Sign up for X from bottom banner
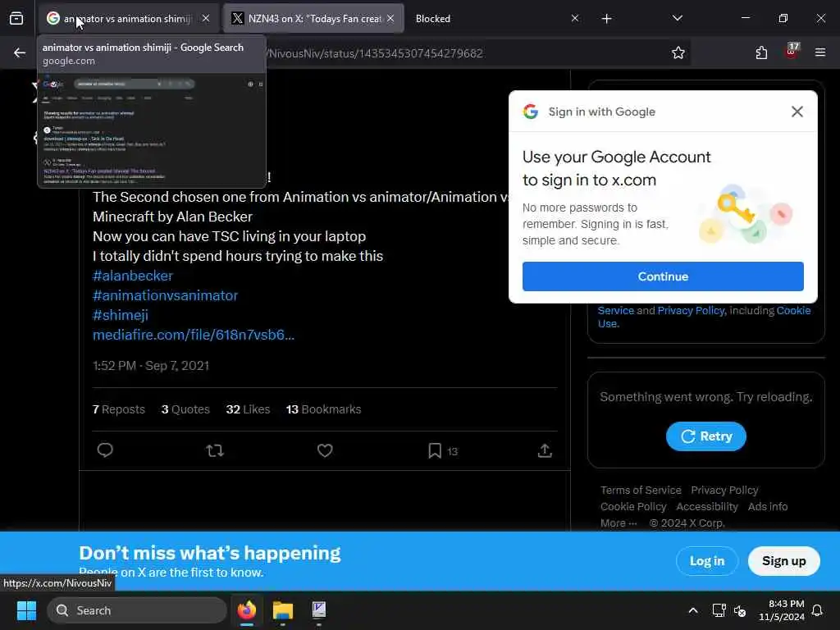Screen dimensions: 840x630 (x=783, y=561)
